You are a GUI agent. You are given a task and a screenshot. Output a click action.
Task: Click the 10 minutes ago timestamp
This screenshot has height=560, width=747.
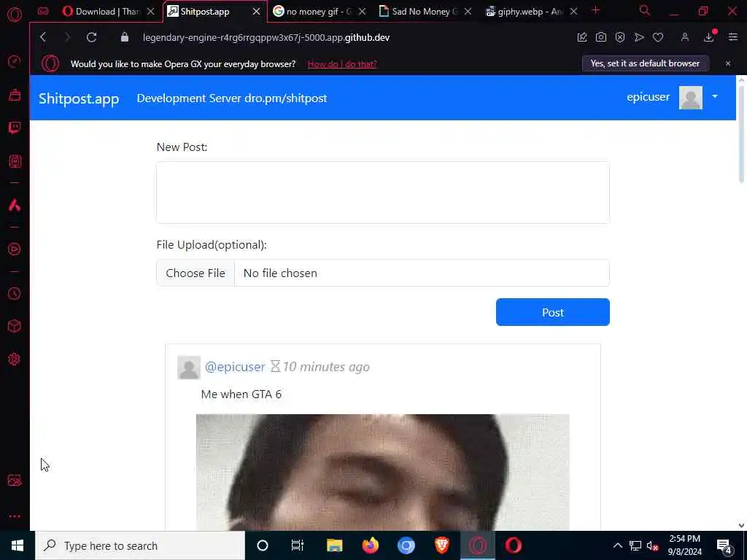tap(326, 367)
